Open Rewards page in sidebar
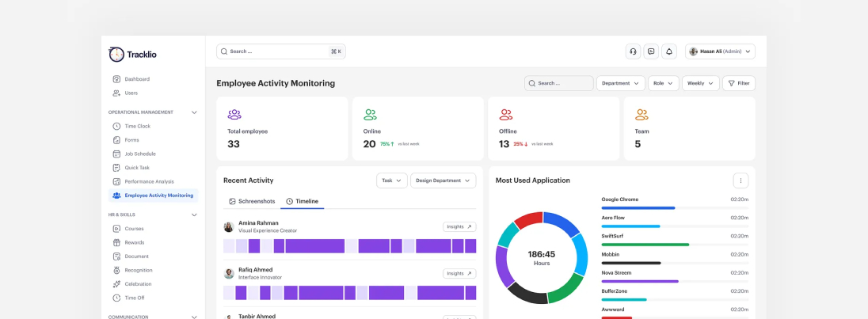The width and height of the screenshot is (868, 319). coord(134,242)
